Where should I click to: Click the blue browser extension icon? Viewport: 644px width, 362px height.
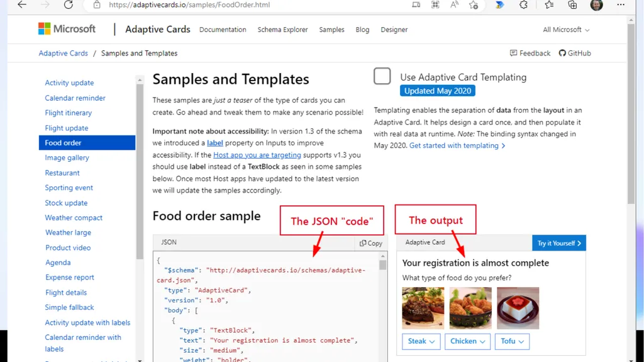(499, 5)
